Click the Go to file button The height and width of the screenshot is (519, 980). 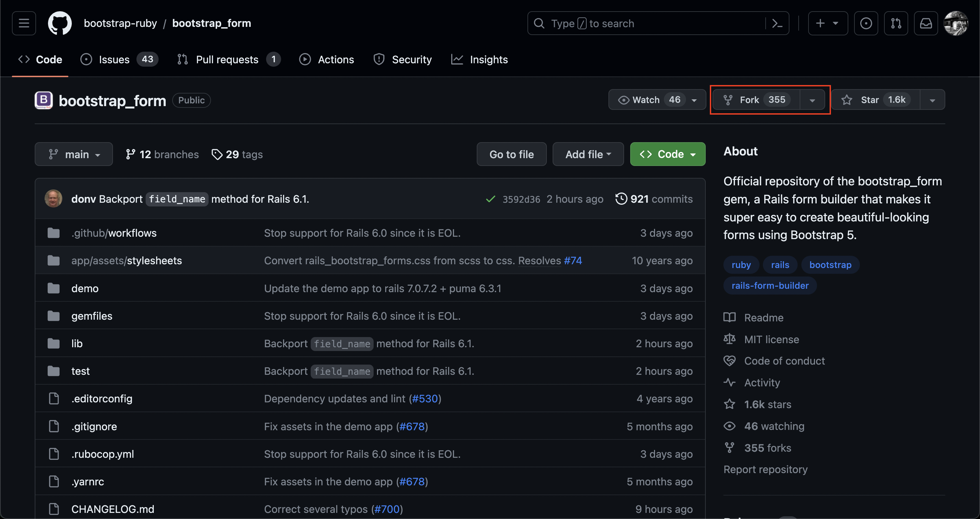[x=511, y=154]
